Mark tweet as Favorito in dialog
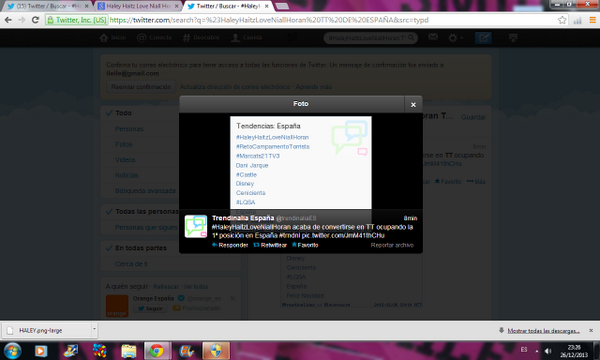 [305, 245]
